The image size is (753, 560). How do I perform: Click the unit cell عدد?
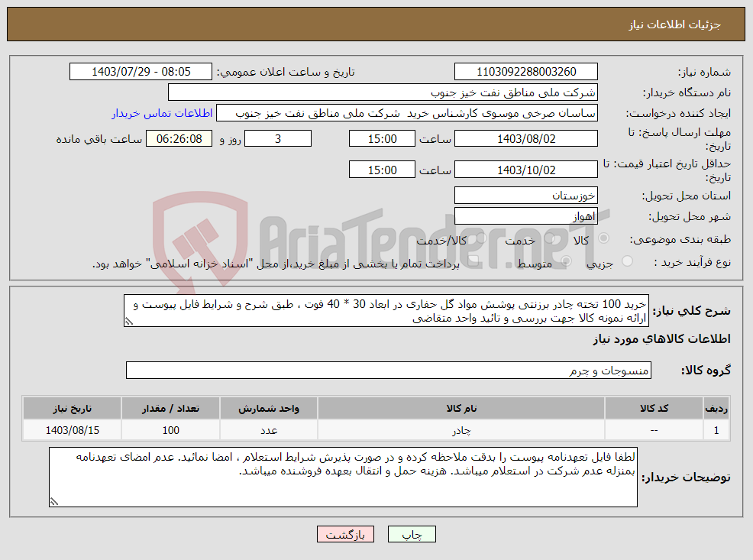click(x=269, y=430)
